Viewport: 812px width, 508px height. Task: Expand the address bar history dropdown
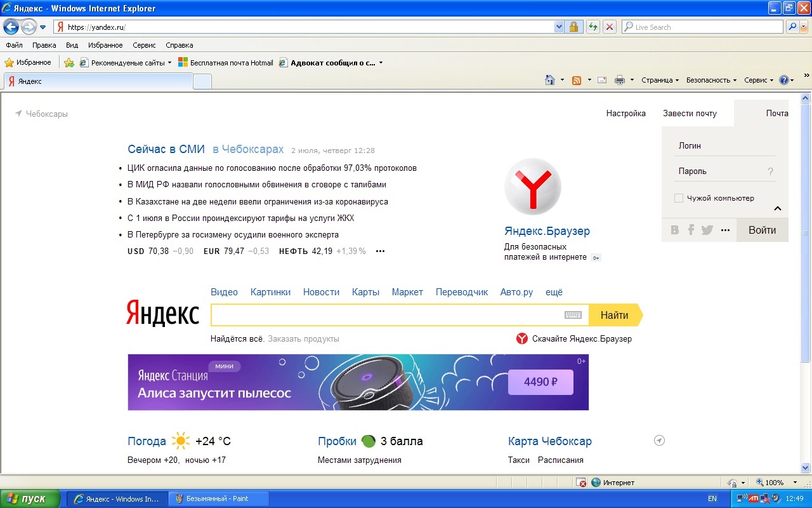[559, 27]
